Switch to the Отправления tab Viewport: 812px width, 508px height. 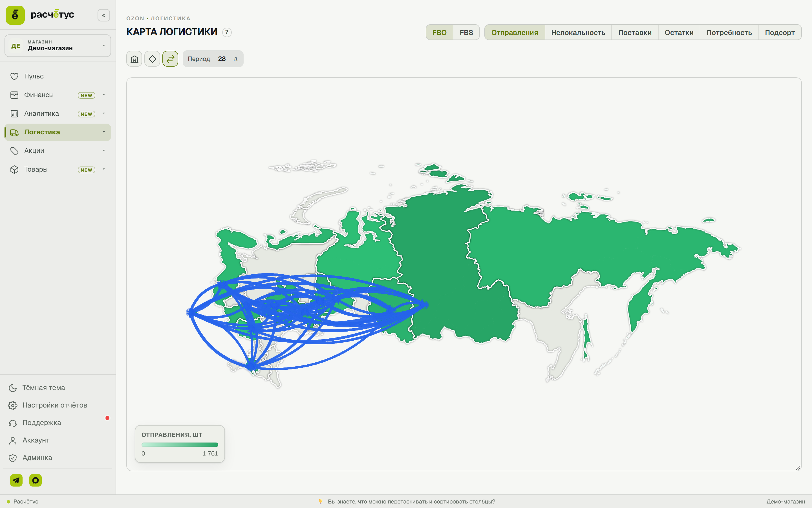point(514,32)
